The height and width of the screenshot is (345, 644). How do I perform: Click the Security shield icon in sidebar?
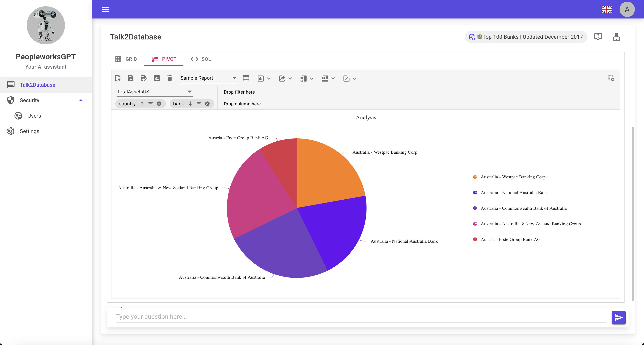10,100
